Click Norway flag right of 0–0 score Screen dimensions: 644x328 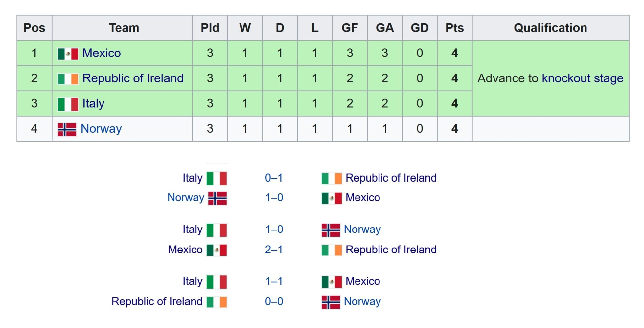tap(331, 302)
